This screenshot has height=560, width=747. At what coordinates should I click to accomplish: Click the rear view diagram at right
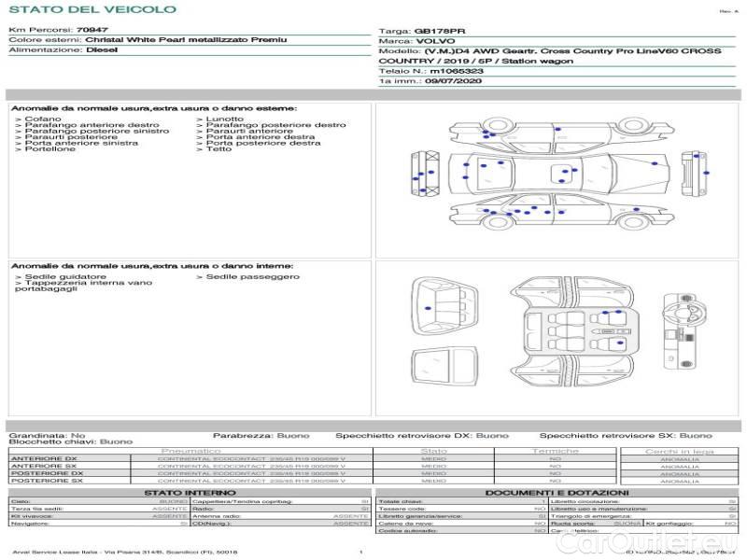click(x=693, y=174)
